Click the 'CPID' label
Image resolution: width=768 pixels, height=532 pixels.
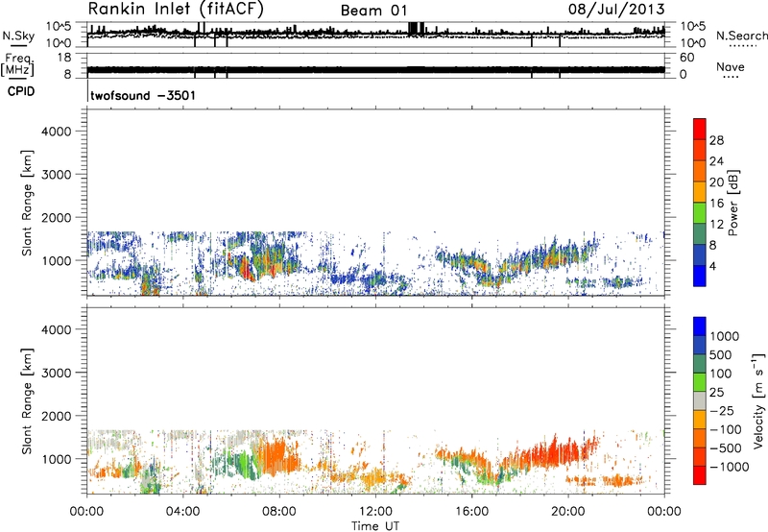tap(21, 91)
